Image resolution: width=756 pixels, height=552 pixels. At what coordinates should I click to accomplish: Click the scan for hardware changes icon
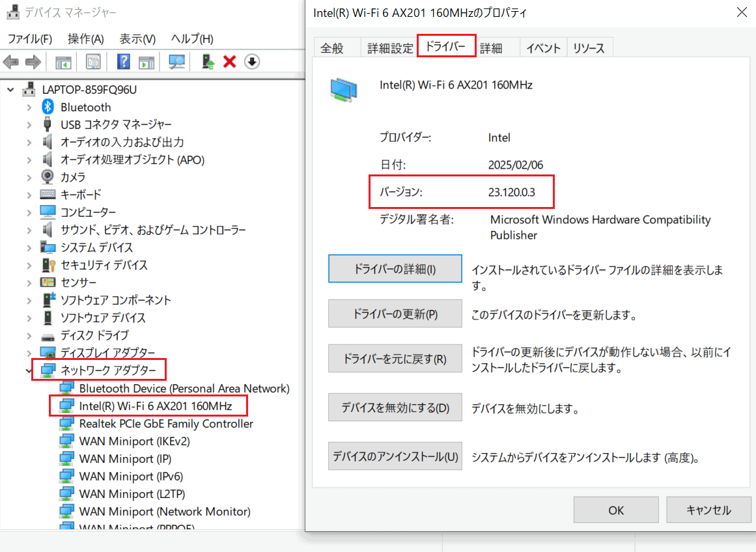pyautogui.click(x=176, y=62)
